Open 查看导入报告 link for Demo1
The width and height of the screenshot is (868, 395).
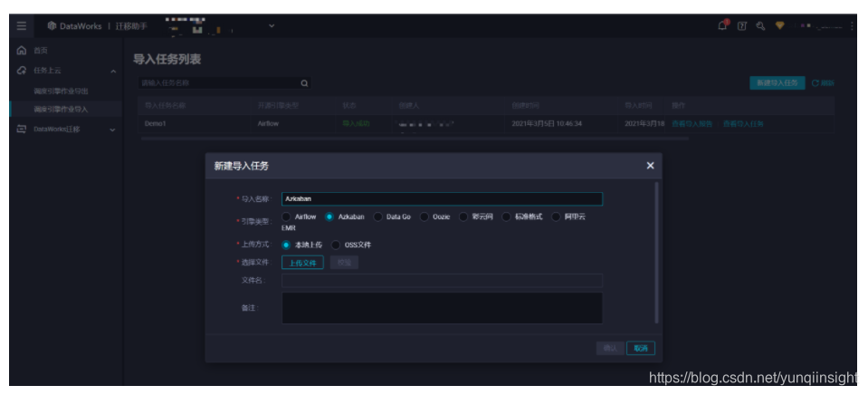point(692,124)
